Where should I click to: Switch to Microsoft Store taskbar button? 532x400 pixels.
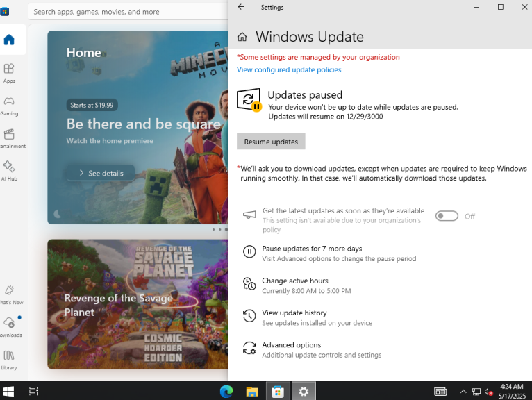(x=278, y=392)
